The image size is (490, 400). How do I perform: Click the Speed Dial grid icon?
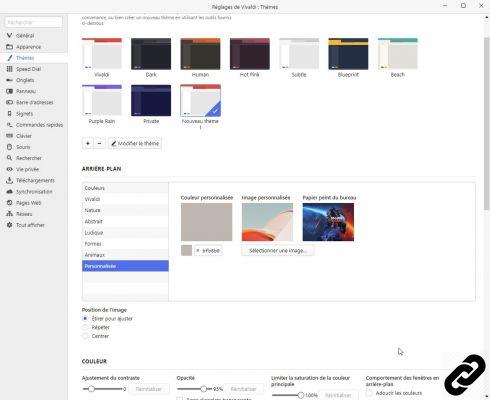click(9, 69)
